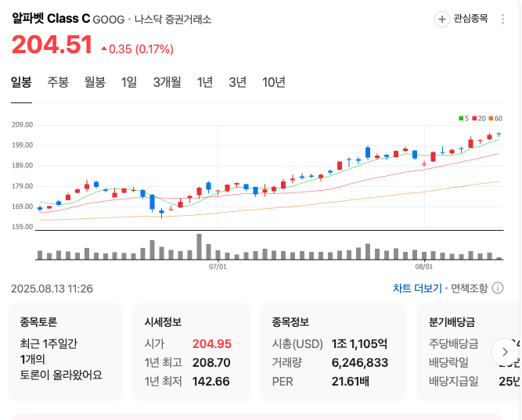This screenshot has width=522, height=420.
Task: Click the 알파벳 Class C stock title
Action: (51, 18)
